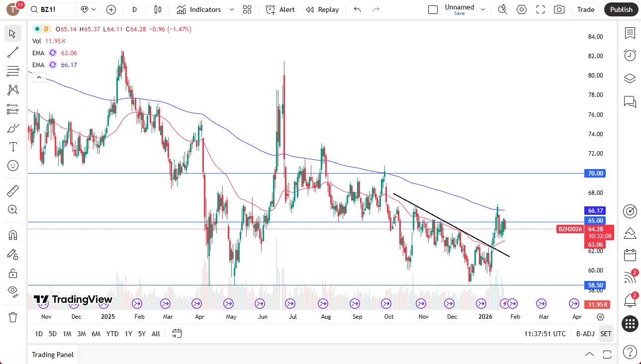Open the watchlist panel icon
641x364 pixels.
click(x=630, y=33)
